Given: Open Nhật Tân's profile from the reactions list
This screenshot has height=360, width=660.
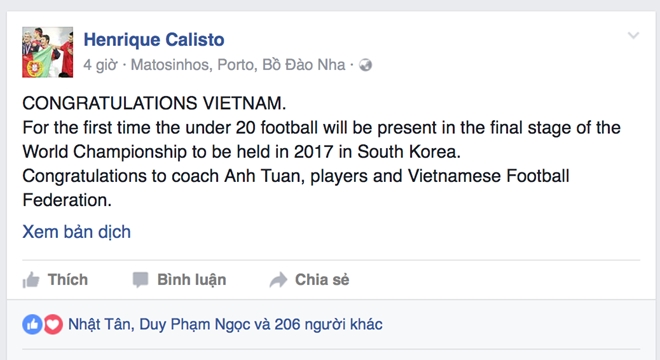Looking at the screenshot, I should 99,324.
